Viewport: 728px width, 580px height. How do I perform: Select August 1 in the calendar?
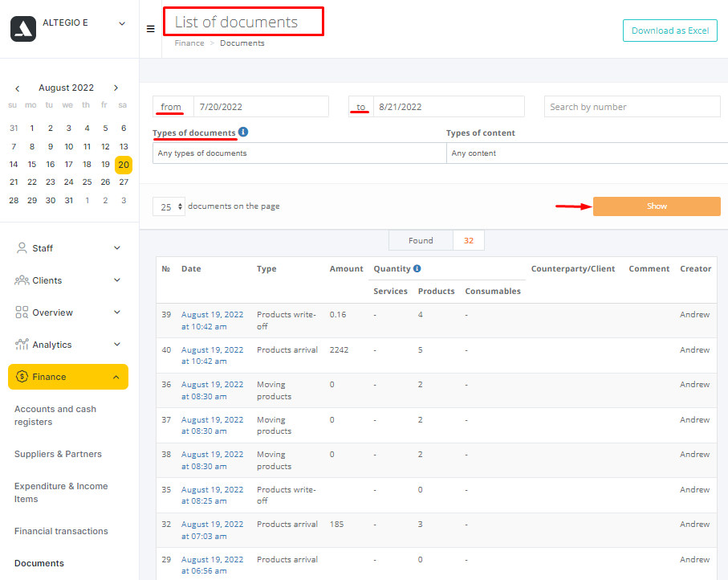tap(32, 129)
